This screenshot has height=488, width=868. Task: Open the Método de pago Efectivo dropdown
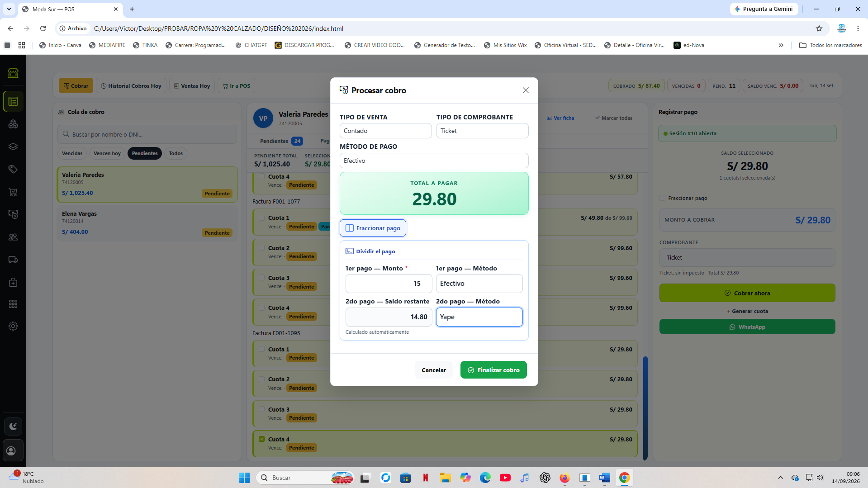(434, 161)
